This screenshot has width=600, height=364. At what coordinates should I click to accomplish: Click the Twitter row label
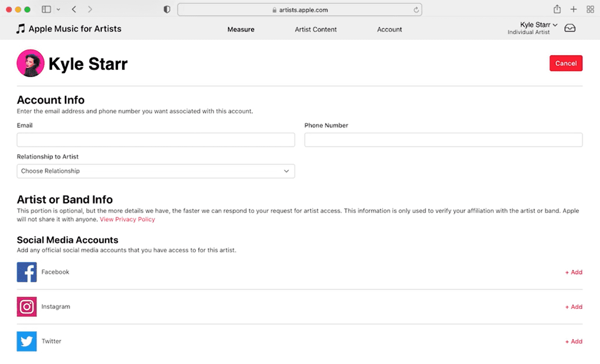point(52,342)
